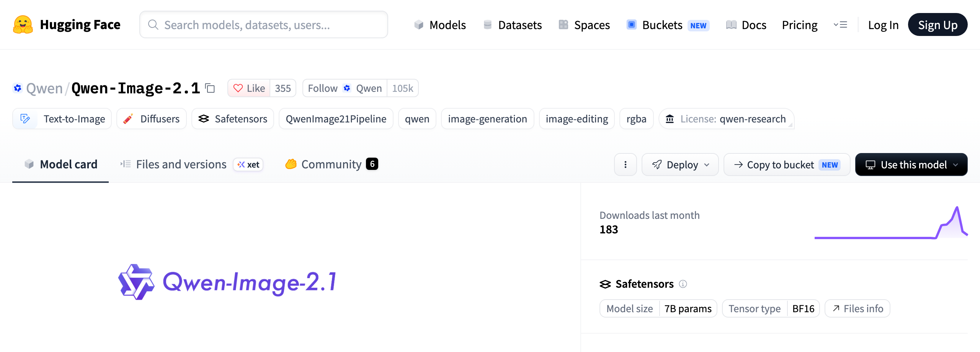The image size is (980, 352).
Task: Click the License building icon
Action: pyautogui.click(x=670, y=119)
